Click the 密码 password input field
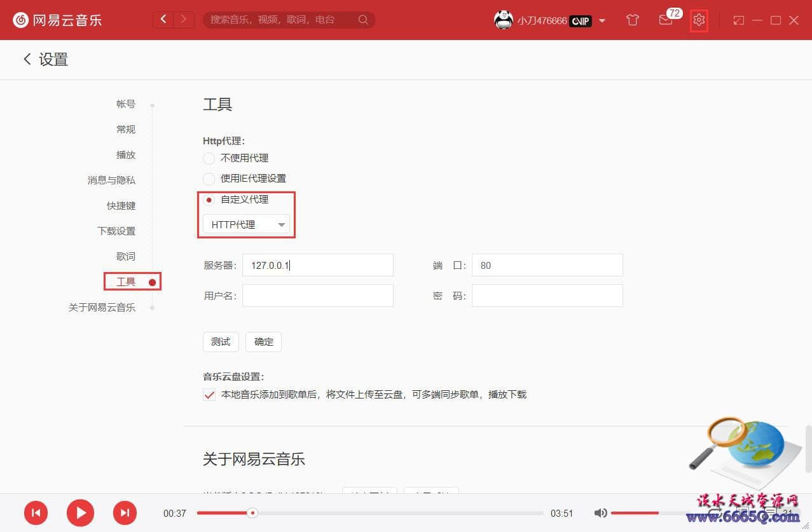Viewport: 812px width, 532px height. [x=547, y=296]
